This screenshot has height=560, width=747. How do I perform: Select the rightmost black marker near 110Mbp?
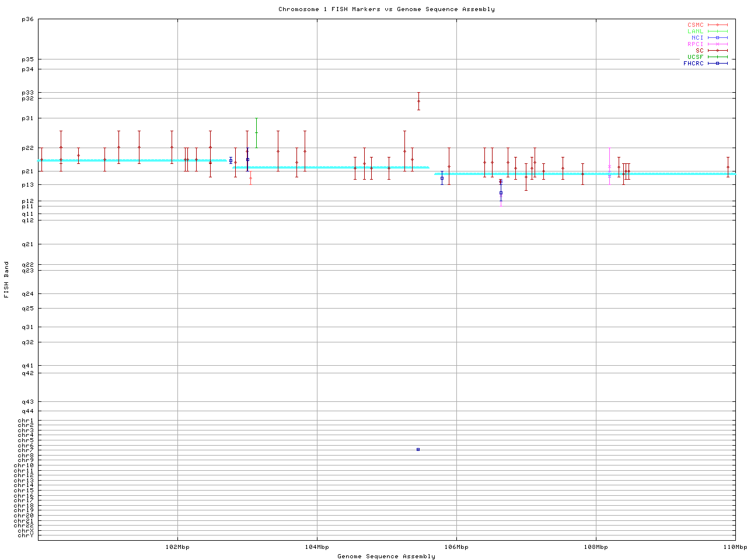[728, 167]
